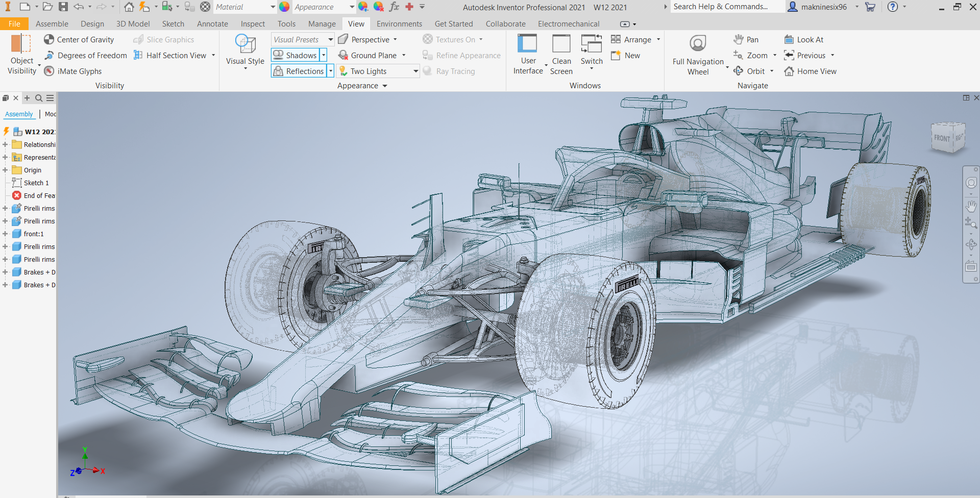This screenshot has height=498, width=980.
Task: Click the Home View icon
Action: pos(811,71)
